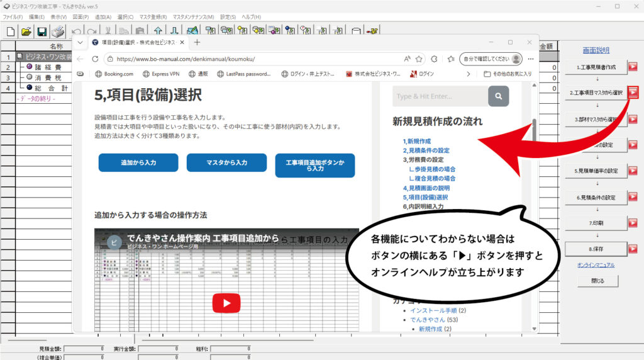
Task: Click the 5.見積単価率の設定 button
Action: [596, 171]
